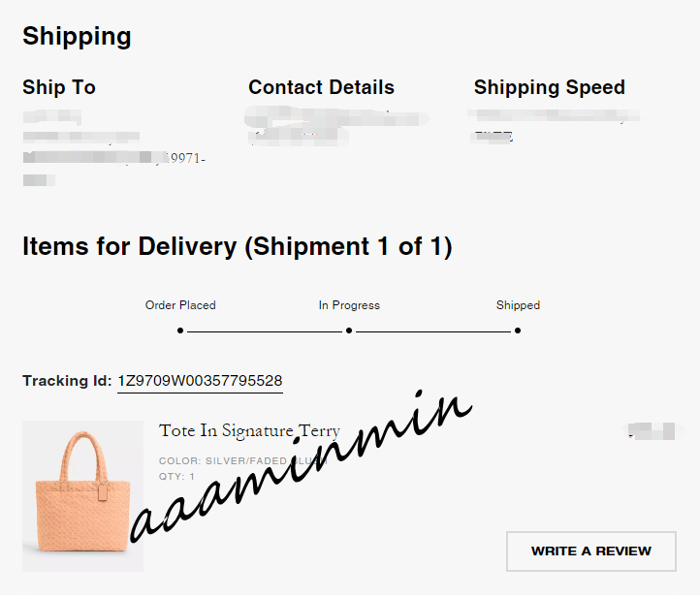The width and height of the screenshot is (700, 598).
Task: Select the Order Placed step label
Action: pyautogui.click(x=180, y=305)
